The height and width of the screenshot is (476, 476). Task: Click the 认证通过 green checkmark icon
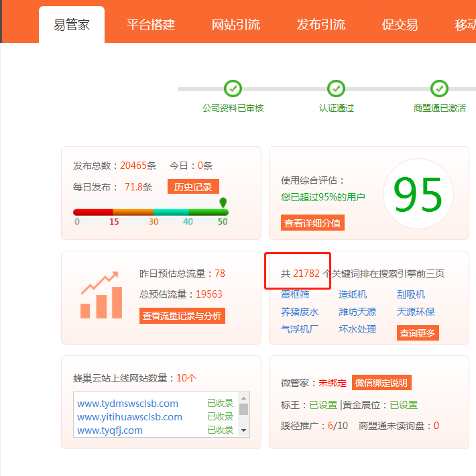click(336, 88)
